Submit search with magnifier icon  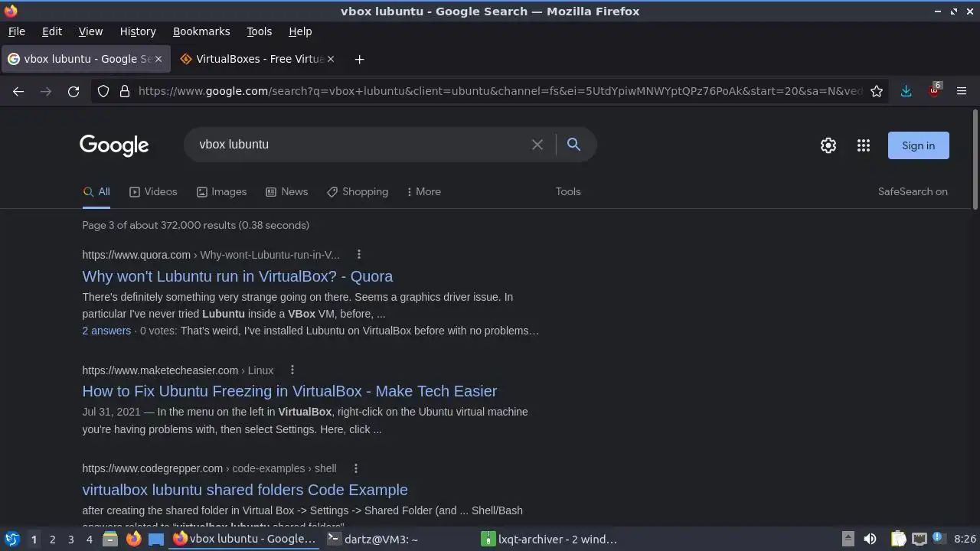[573, 144]
